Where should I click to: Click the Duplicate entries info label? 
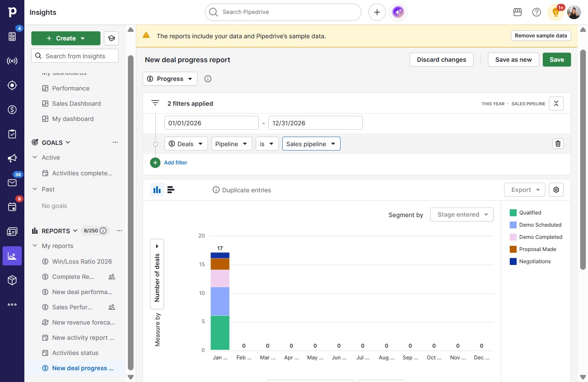coord(242,190)
